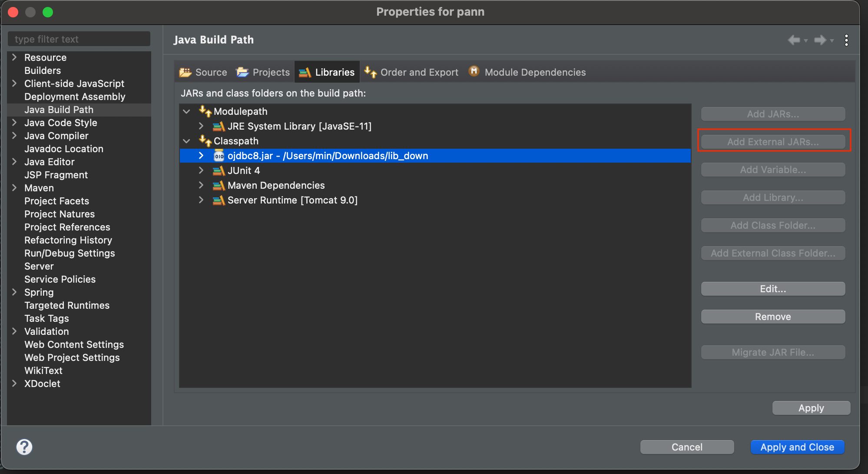Switch to Order and Export tab
Viewport: 868px width, 474px height.
point(412,72)
